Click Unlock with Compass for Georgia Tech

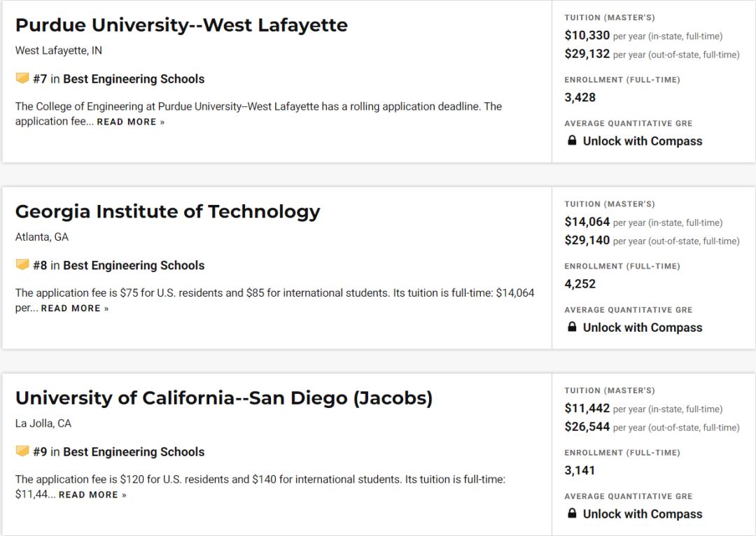[642, 327]
